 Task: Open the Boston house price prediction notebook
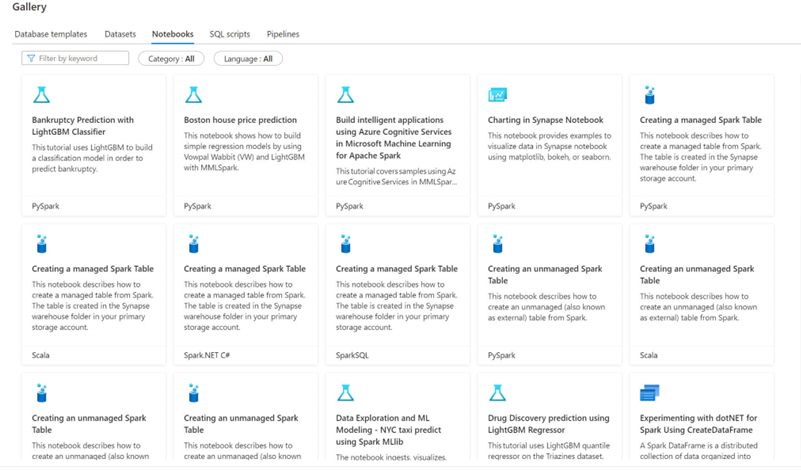point(240,120)
